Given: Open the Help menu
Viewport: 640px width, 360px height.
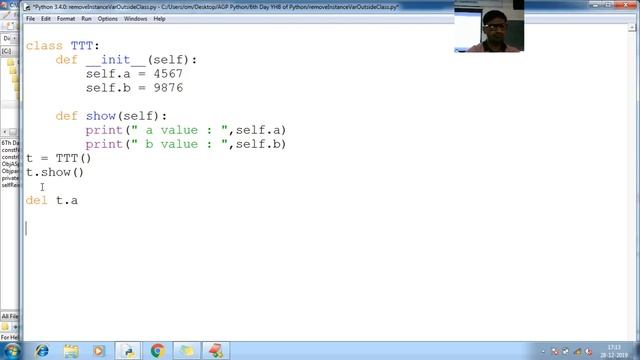Looking at the screenshot, I should point(159,19).
